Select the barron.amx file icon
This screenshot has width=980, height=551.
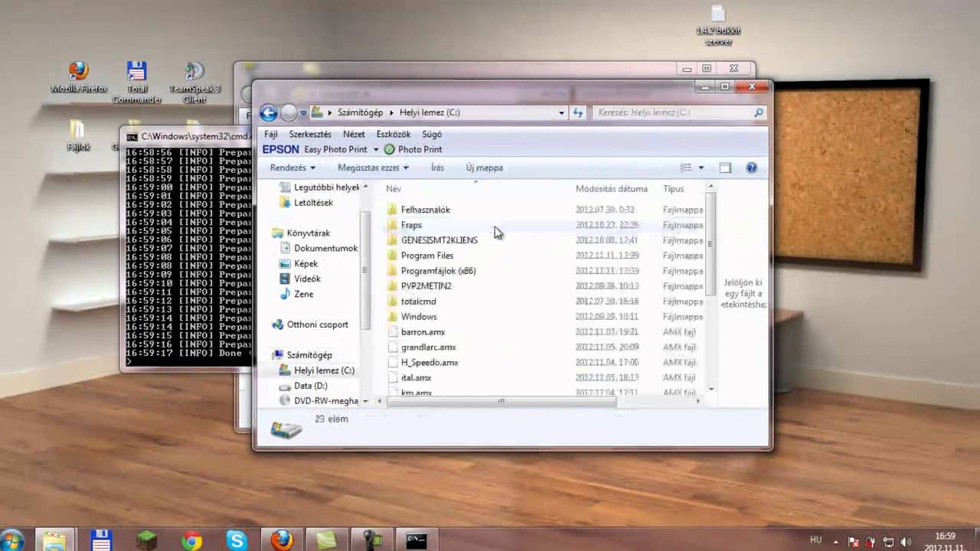coord(392,332)
